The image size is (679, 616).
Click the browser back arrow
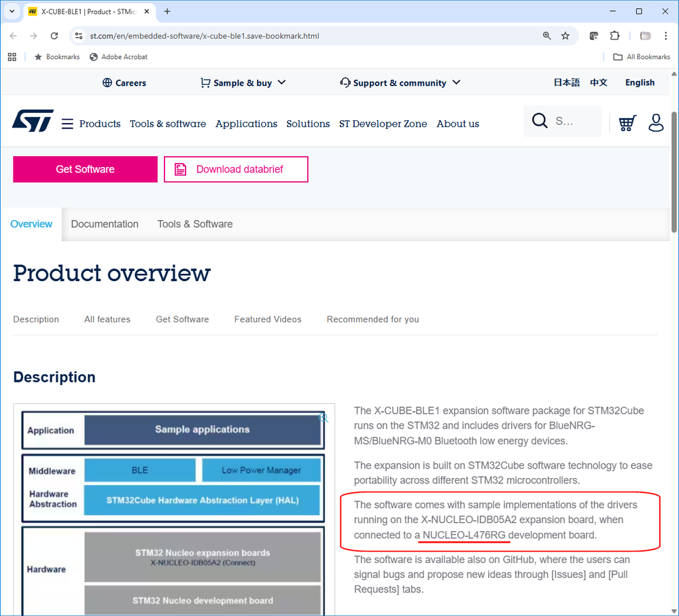click(x=14, y=36)
